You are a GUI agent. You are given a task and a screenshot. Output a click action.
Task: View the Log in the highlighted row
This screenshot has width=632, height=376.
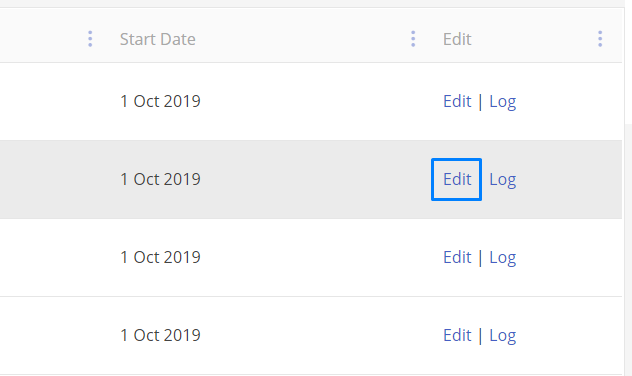503,180
